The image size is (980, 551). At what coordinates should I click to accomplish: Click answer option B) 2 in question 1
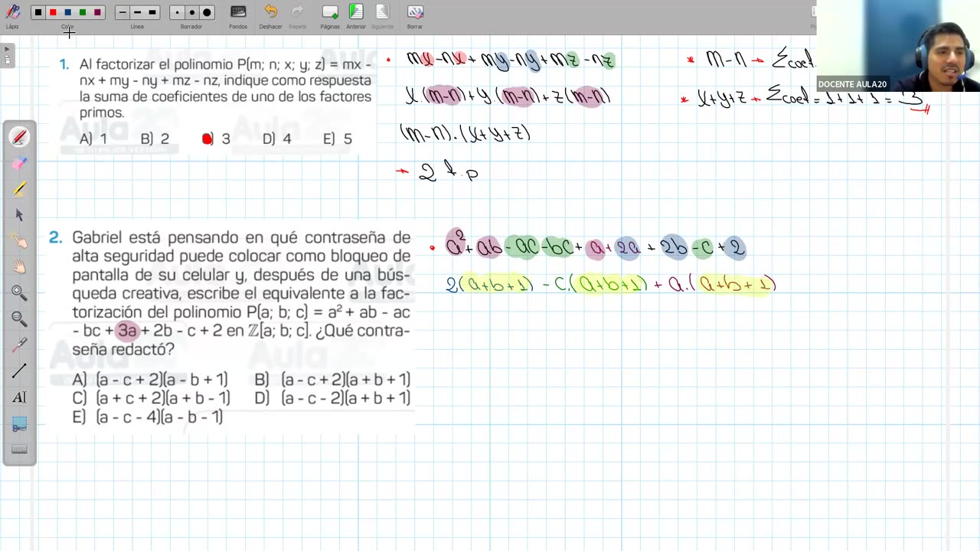pyautogui.click(x=155, y=139)
